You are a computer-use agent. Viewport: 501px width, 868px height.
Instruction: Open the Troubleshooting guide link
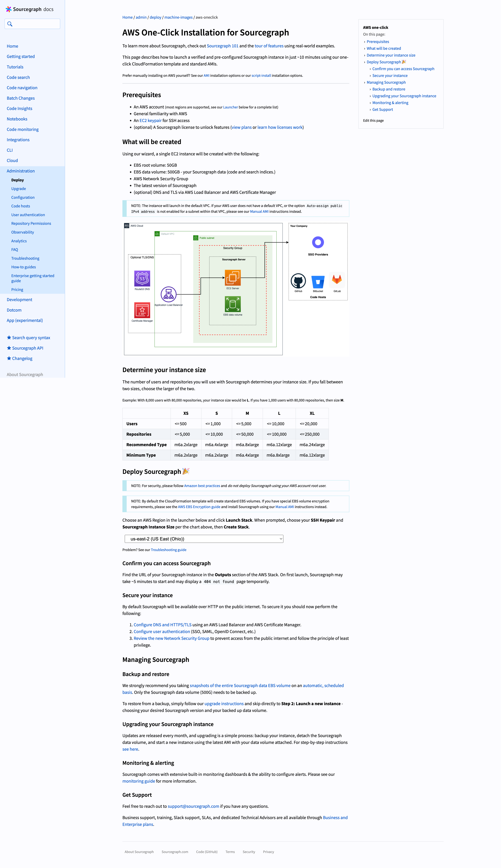(x=169, y=550)
